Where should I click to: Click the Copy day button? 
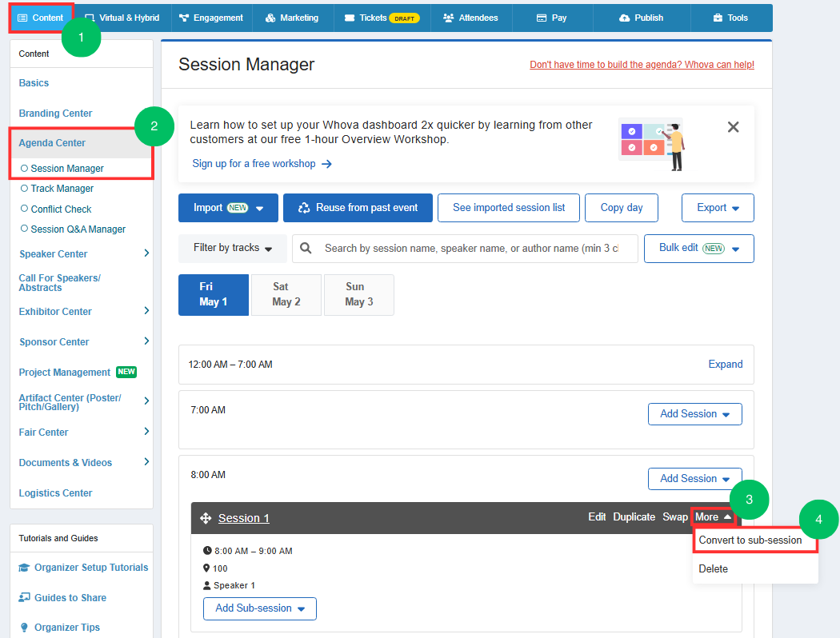[622, 208]
